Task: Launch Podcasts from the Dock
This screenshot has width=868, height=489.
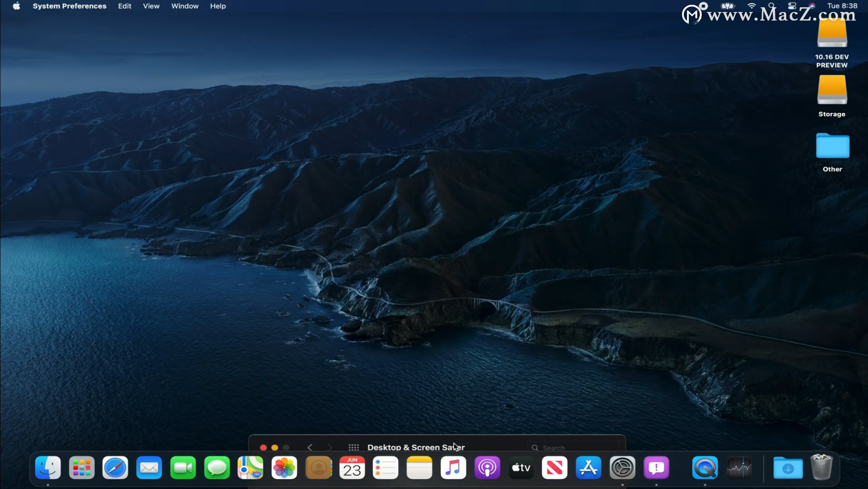Action: pyautogui.click(x=487, y=468)
